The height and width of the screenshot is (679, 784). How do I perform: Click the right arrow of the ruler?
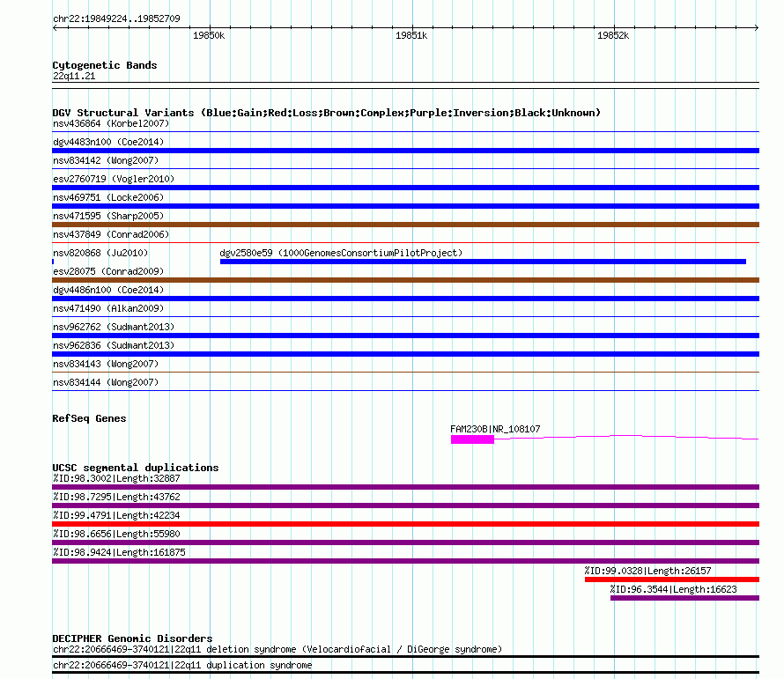click(757, 27)
